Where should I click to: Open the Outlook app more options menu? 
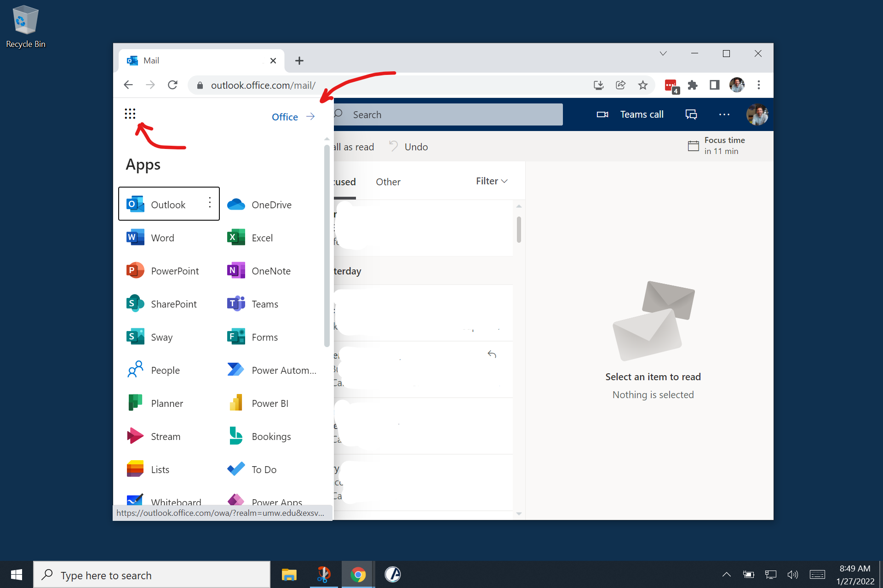point(210,203)
